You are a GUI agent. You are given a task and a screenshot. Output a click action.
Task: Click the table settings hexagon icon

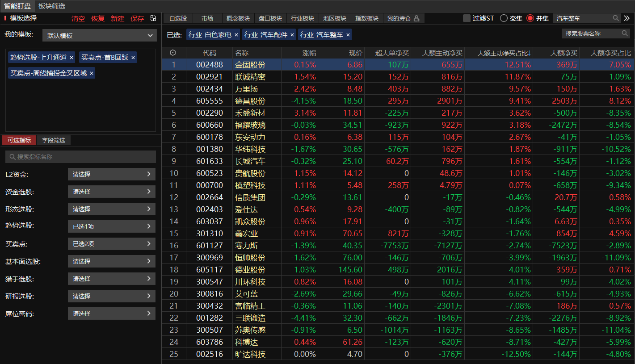click(173, 53)
